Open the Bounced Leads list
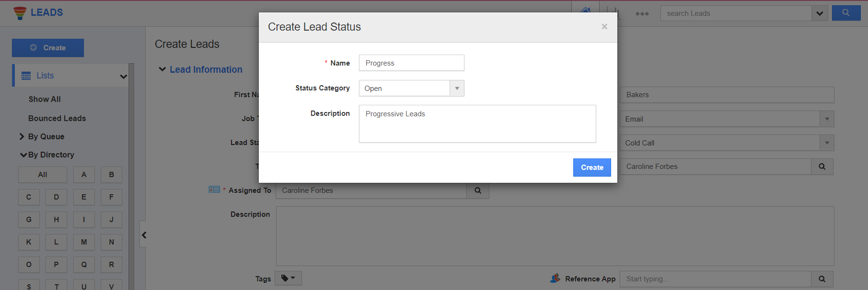The image size is (868, 290). pyautogui.click(x=57, y=118)
